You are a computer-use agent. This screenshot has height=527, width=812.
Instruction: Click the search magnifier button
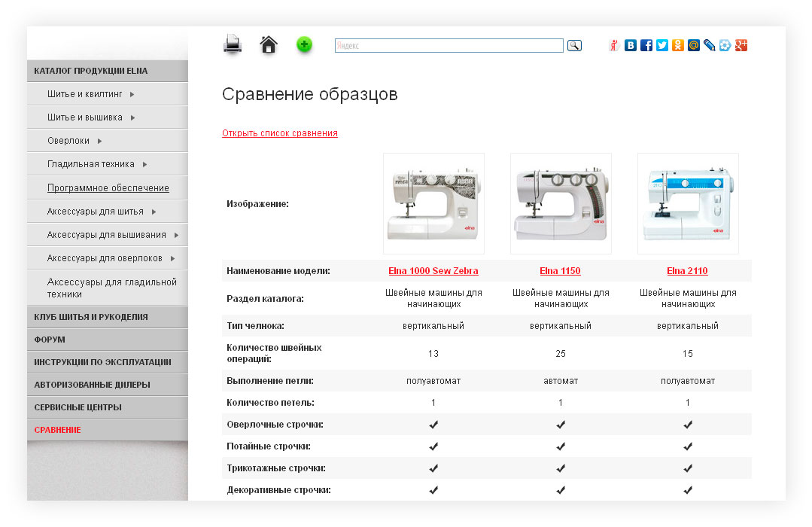click(574, 46)
